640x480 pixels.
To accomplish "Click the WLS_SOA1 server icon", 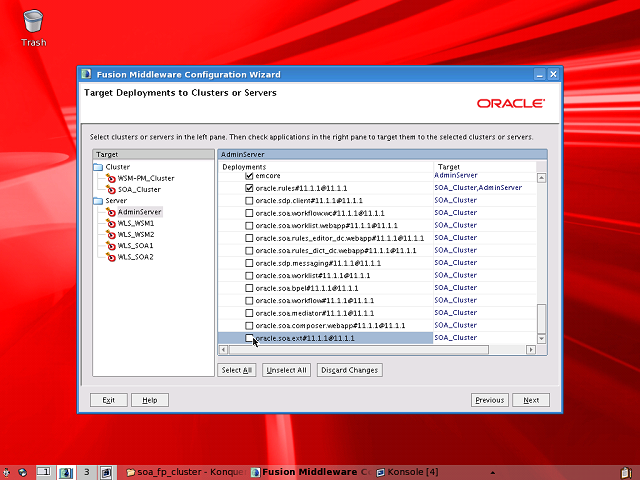I will coord(111,246).
